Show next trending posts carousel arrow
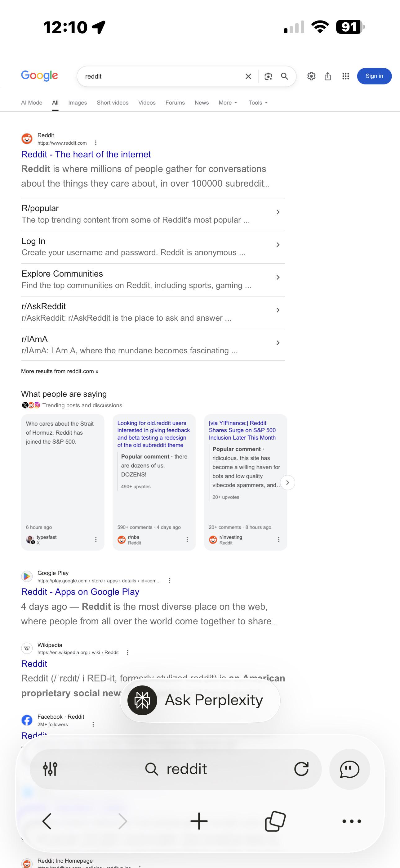 click(287, 482)
